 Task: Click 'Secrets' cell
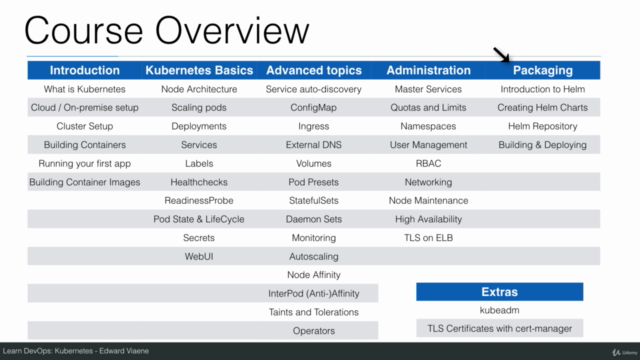199,238
